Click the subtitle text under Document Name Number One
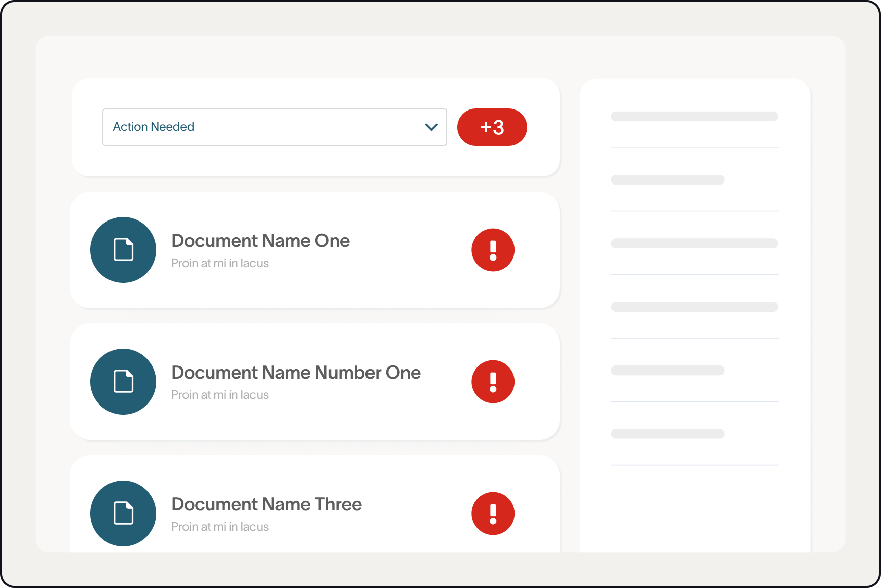This screenshot has width=881, height=588. coord(220,395)
